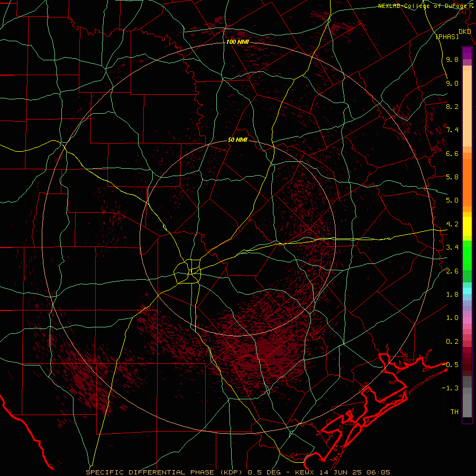Screen dimensions: 476x476
Task: Pick the yellow segment of the color bar
Action: click(x=467, y=226)
